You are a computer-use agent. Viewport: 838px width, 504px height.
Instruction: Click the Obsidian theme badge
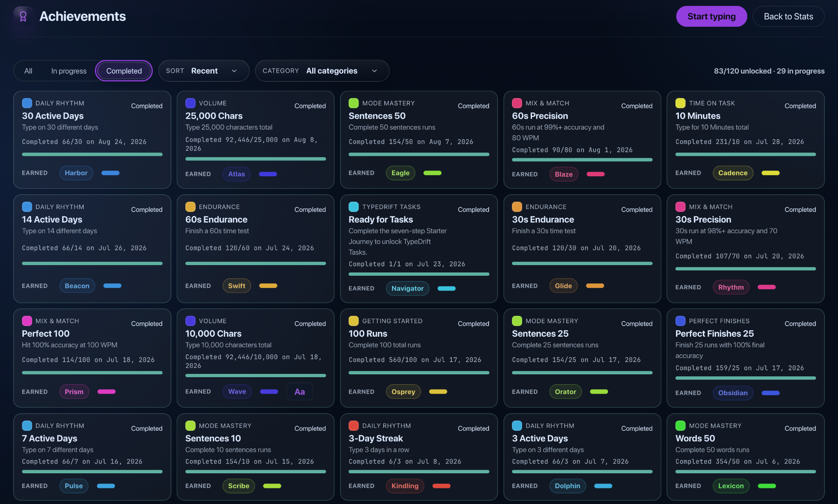pos(733,393)
